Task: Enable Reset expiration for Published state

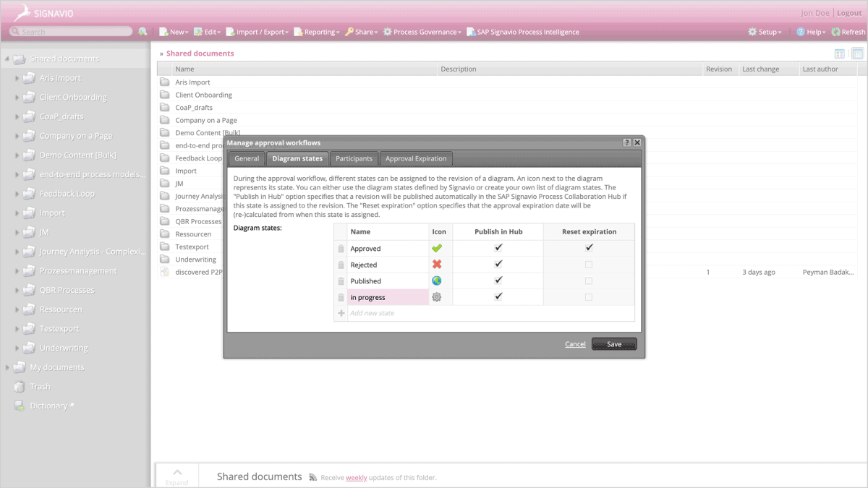Action: (x=589, y=281)
